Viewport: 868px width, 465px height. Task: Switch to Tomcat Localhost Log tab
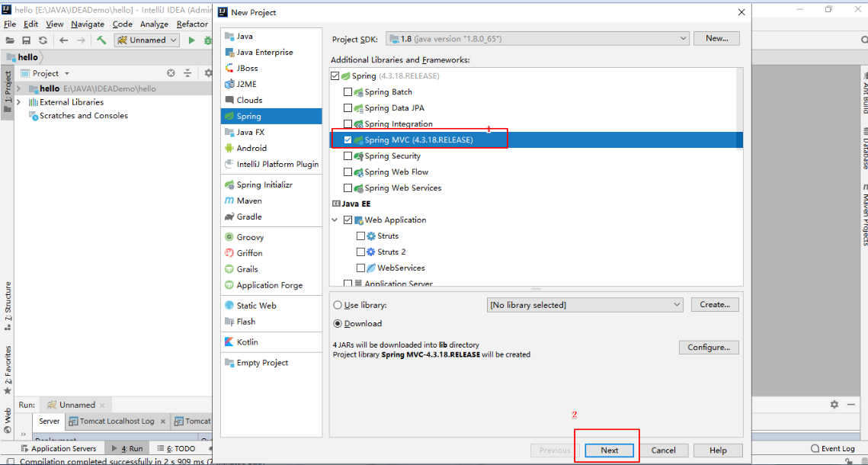click(x=117, y=422)
